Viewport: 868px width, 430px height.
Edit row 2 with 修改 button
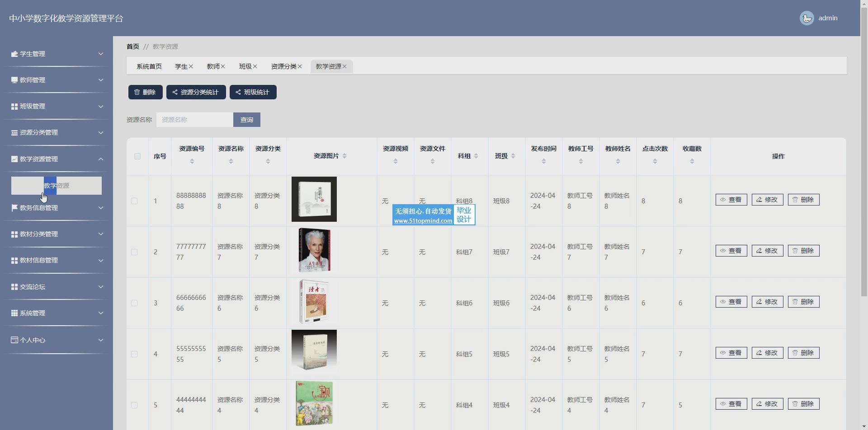(x=768, y=251)
